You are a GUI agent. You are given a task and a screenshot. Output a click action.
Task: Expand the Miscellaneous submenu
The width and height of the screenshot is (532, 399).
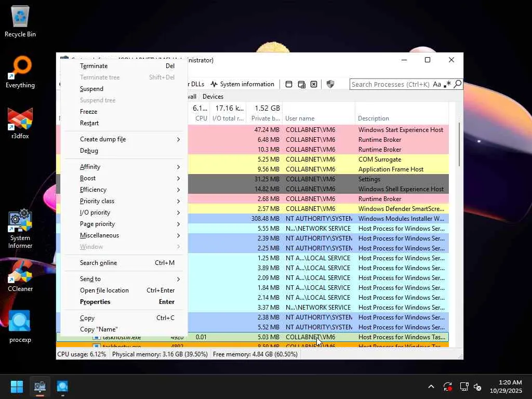click(124, 235)
